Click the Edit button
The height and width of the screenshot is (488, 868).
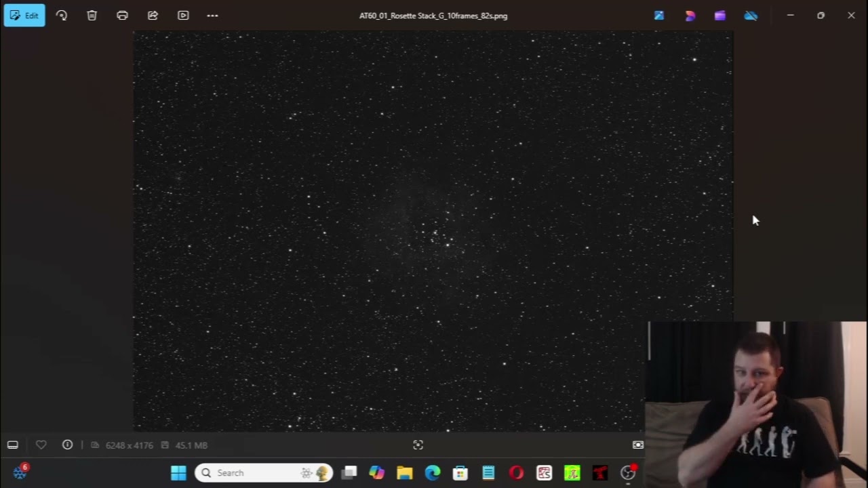[x=24, y=16]
